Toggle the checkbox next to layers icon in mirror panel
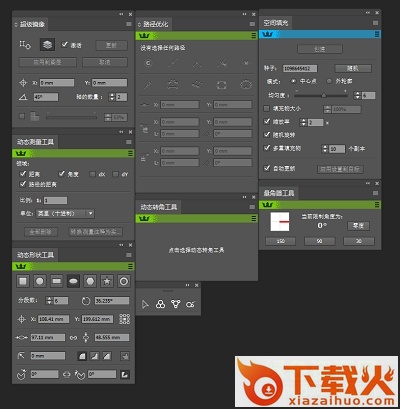400x409 pixels. pyautogui.click(x=65, y=44)
